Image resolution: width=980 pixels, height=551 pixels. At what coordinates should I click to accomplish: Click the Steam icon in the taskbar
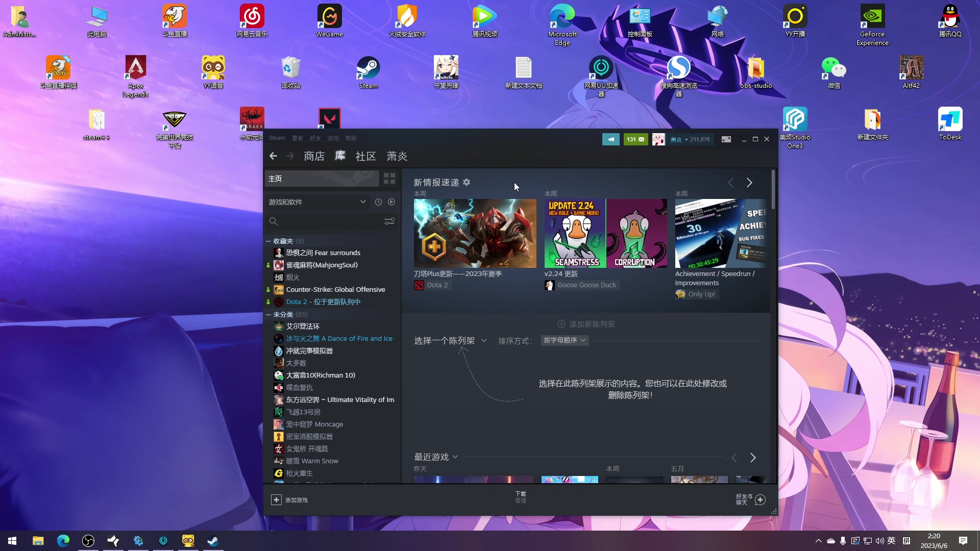[213, 541]
